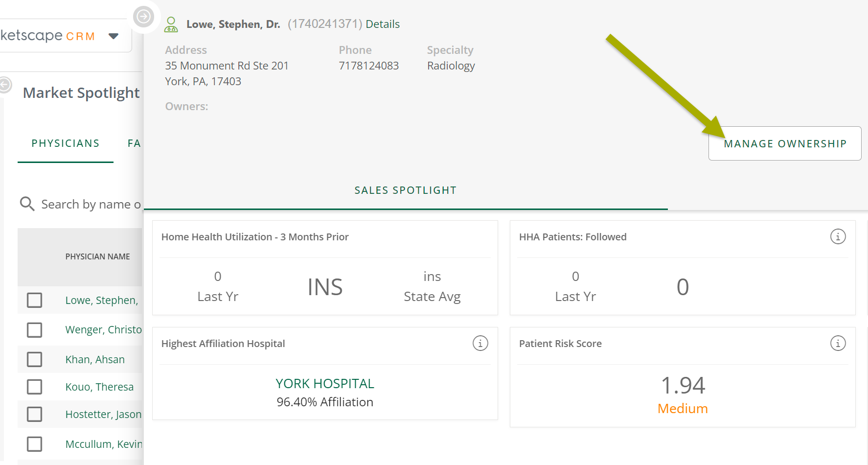Click the Search by name field
The height and width of the screenshot is (465, 868).
91,204
